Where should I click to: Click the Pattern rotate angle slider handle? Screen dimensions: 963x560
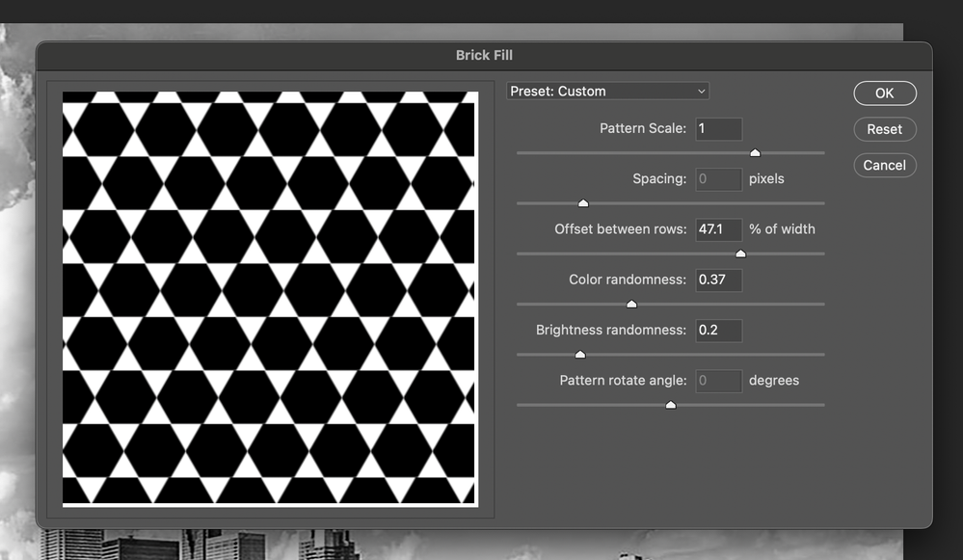click(670, 405)
